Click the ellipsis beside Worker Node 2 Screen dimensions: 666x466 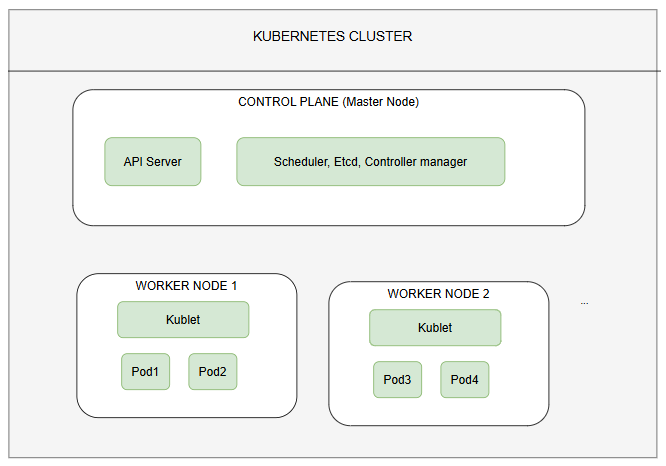(584, 302)
